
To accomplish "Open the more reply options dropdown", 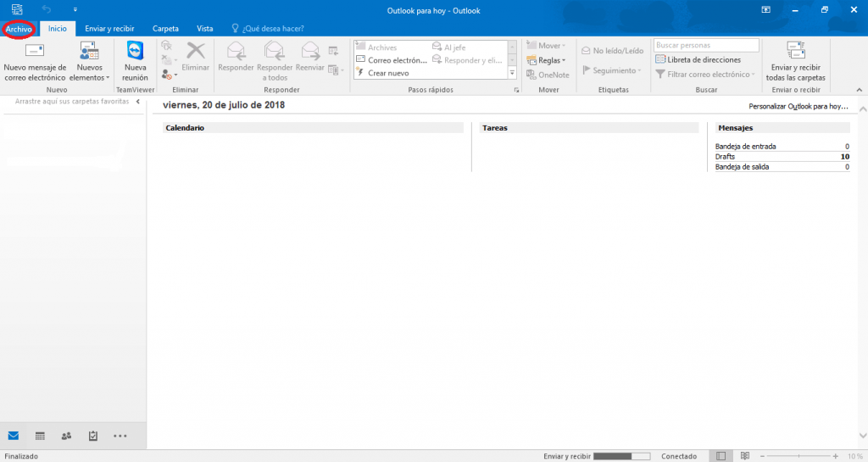I will click(x=336, y=70).
